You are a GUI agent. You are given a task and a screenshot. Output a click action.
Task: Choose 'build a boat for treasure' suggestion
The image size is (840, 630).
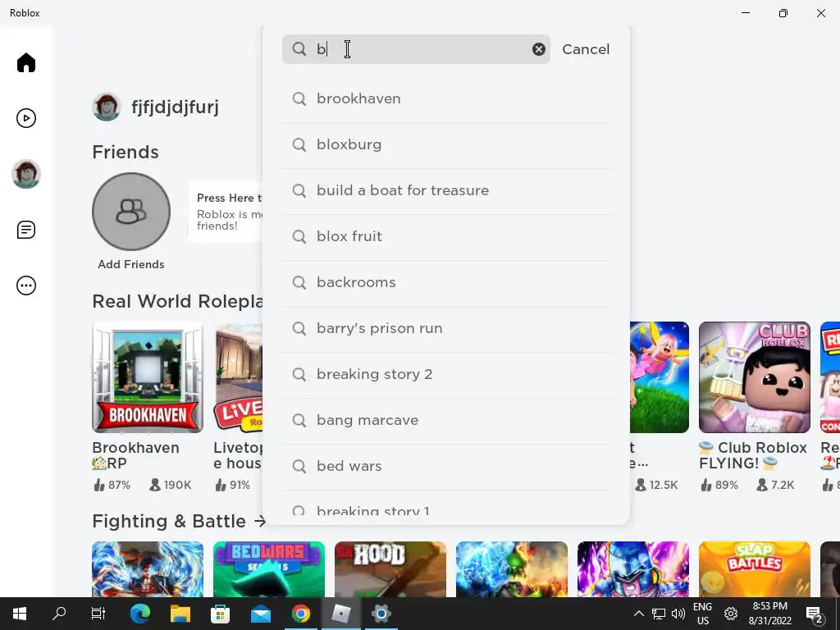[446, 190]
